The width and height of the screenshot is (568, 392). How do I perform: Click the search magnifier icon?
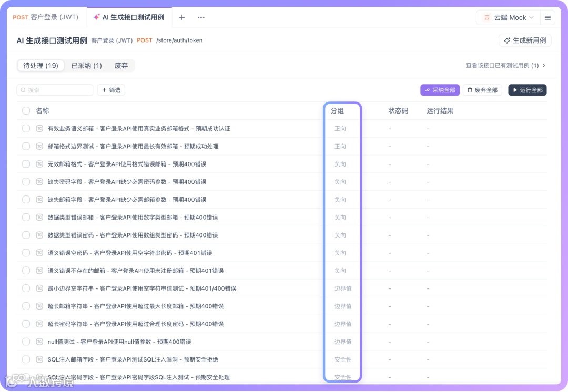23,90
